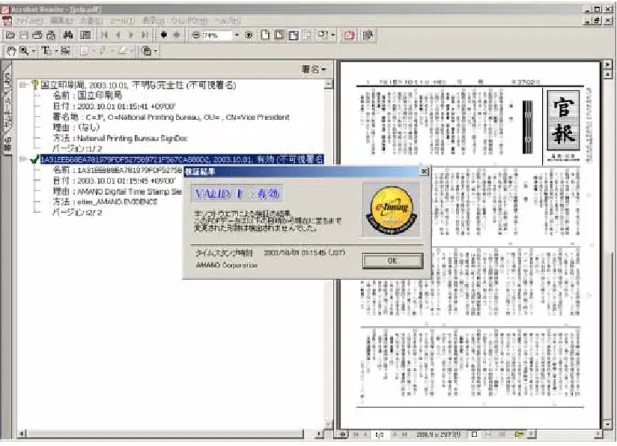Click the 理由 AMANO Digital Time Stamp row
The height and width of the screenshot is (446, 617).
117,191
